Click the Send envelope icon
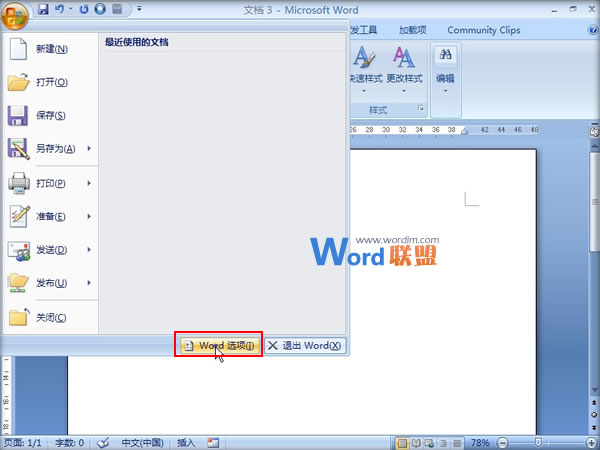The image size is (600, 450). [x=19, y=251]
